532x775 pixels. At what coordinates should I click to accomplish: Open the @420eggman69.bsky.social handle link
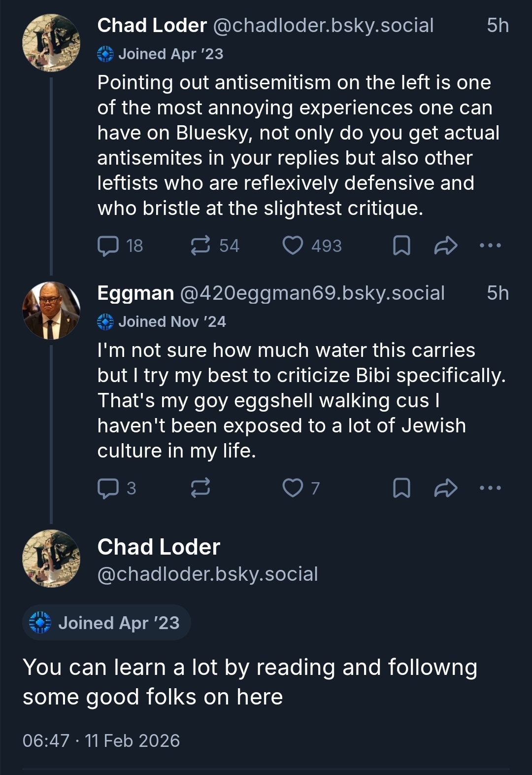click(x=312, y=293)
